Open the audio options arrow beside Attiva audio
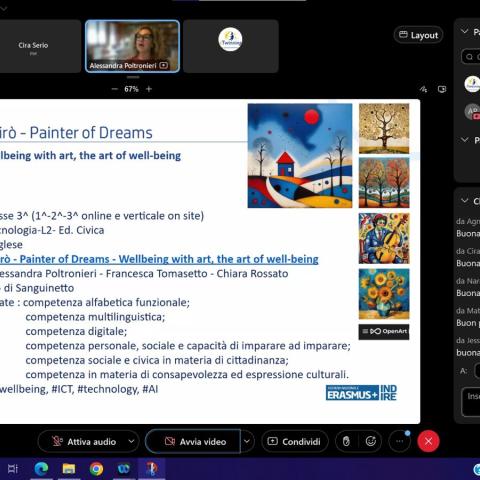Screen dimensions: 480x480 (132, 441)
